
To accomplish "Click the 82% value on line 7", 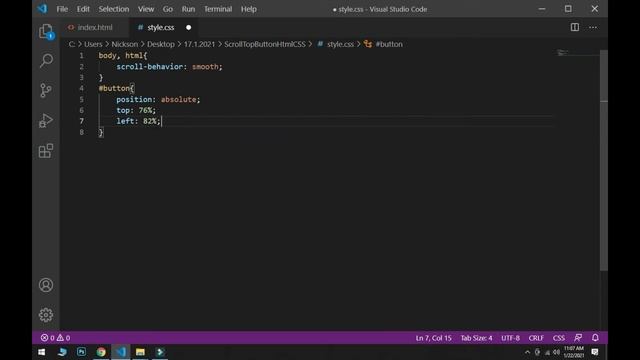I will coord(149,121).
